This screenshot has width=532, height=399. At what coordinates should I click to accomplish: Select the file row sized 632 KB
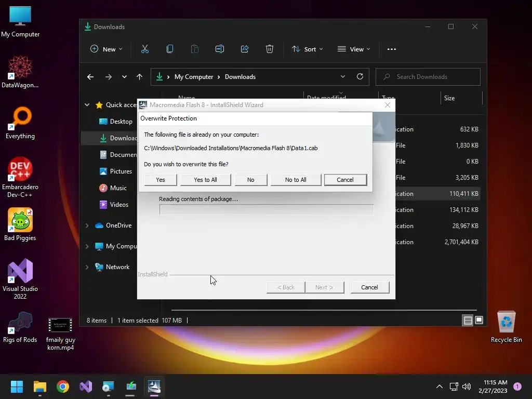(x=437, y=129)
